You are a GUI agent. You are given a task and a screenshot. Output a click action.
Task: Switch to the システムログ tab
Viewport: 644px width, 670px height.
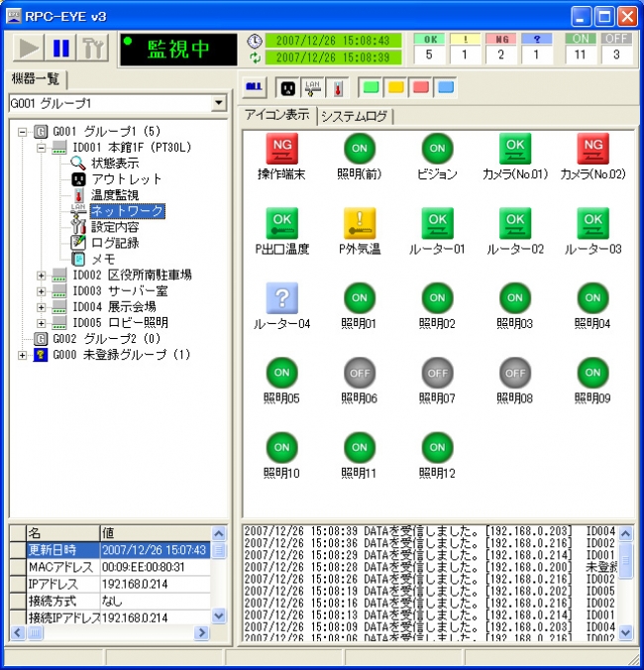355,117
